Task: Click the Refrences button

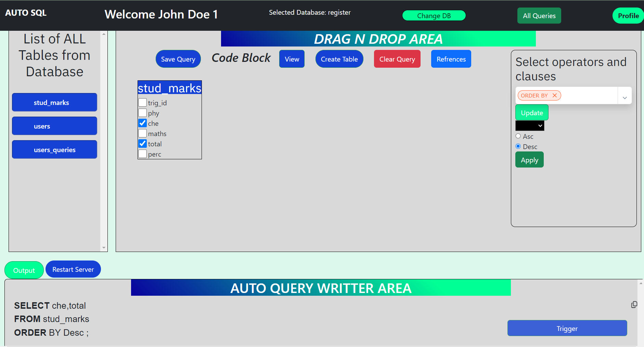Action: [451, 58]
